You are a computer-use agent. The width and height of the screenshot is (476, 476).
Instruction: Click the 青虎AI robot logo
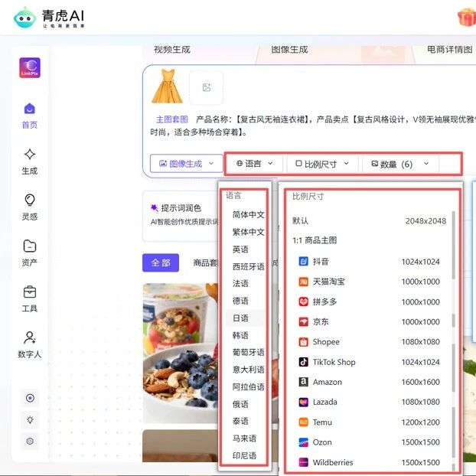24,18
